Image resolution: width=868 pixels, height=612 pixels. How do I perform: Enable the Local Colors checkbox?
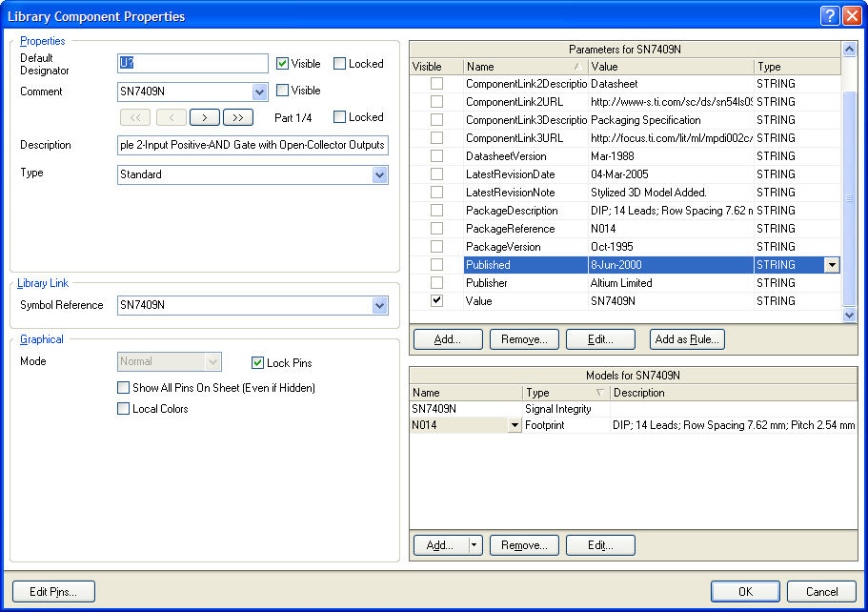point(123,409)
